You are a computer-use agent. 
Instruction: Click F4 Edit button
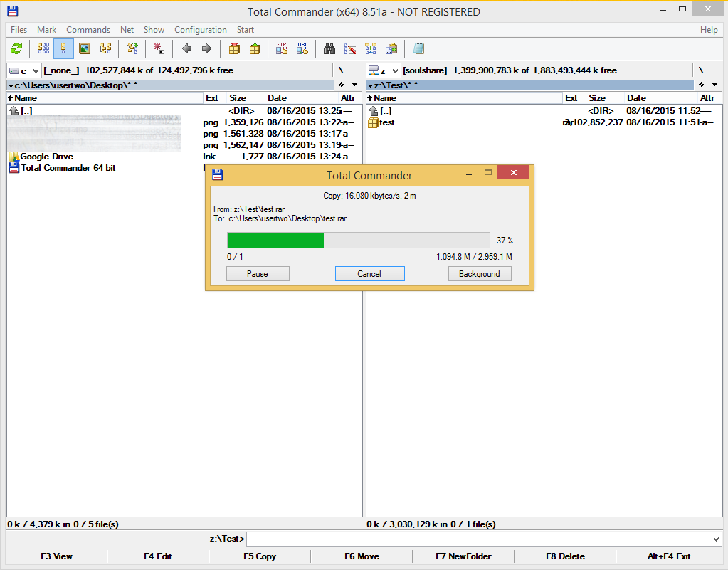point(158,556)
